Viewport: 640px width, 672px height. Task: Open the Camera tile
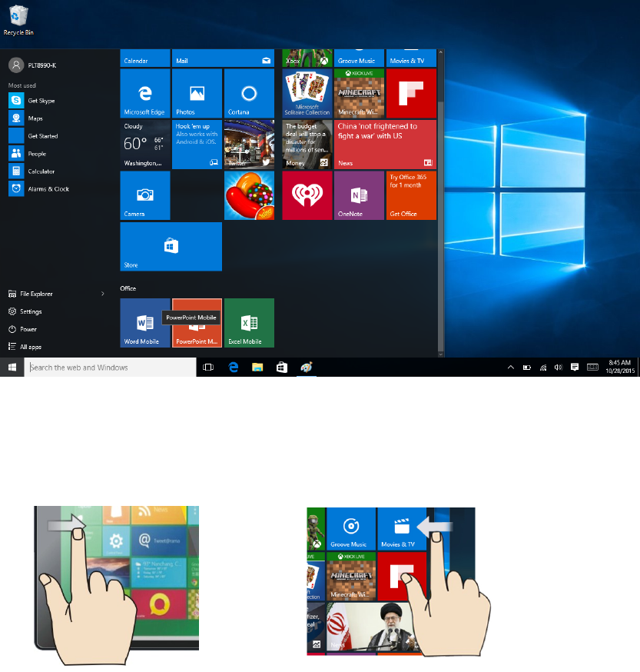tap(145, 195)
